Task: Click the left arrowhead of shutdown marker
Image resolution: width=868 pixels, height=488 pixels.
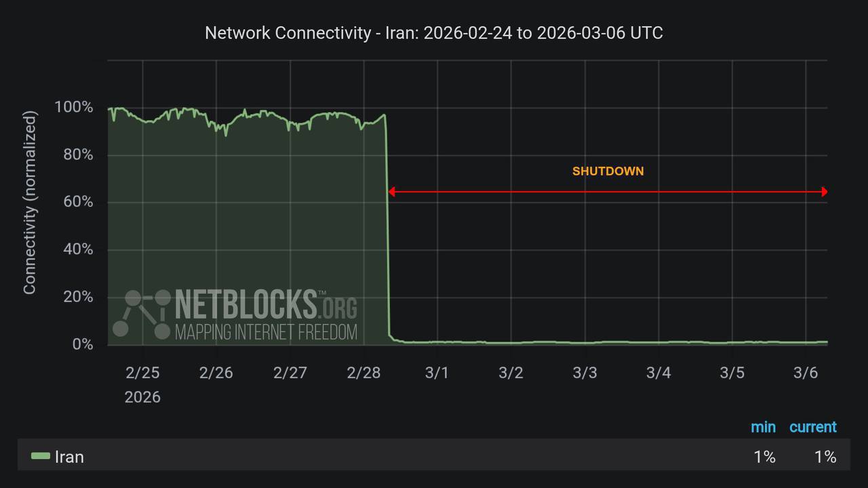Action: 391,192
